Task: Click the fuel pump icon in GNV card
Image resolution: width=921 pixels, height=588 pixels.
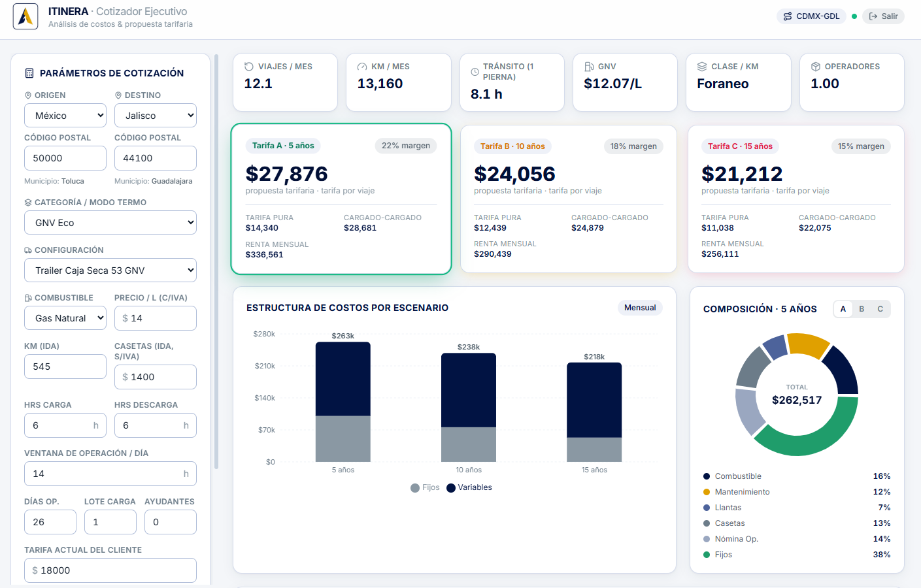Action: (x=589, y=67)
